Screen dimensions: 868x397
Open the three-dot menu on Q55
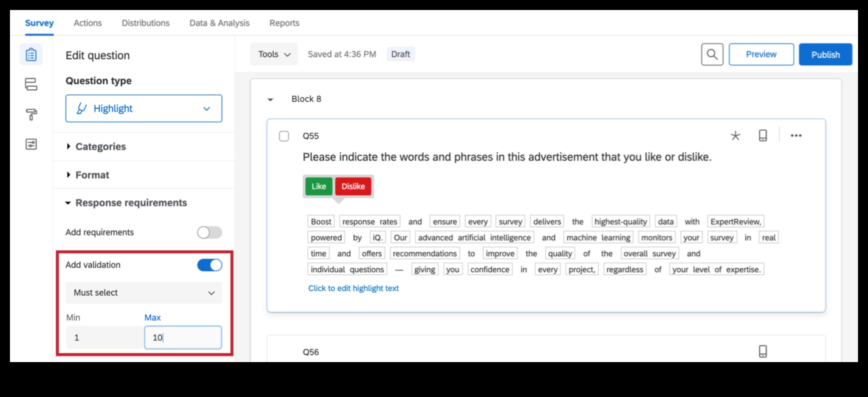(796, 136)
